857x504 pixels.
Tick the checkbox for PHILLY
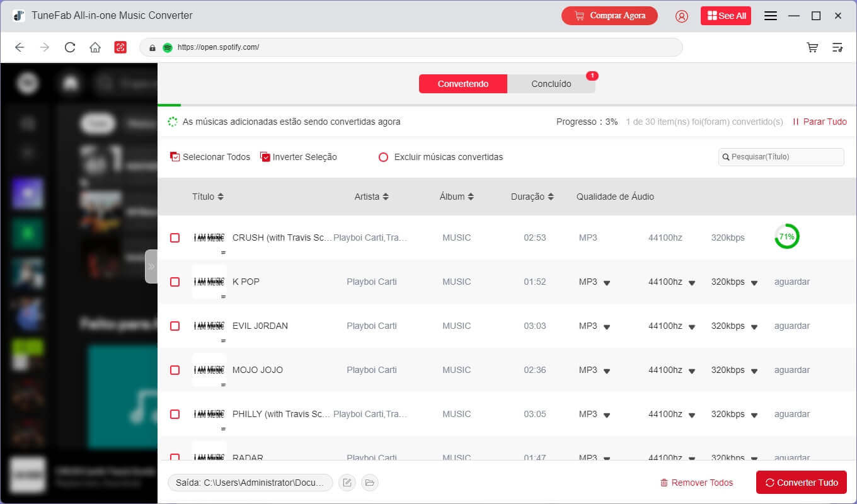pyautogui.click(x=175, y=414)
